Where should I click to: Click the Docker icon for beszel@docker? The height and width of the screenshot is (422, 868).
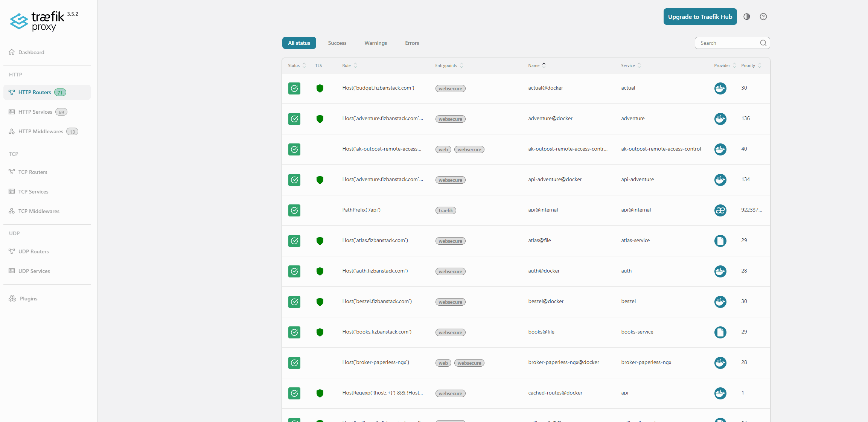[x=720, y=302]
